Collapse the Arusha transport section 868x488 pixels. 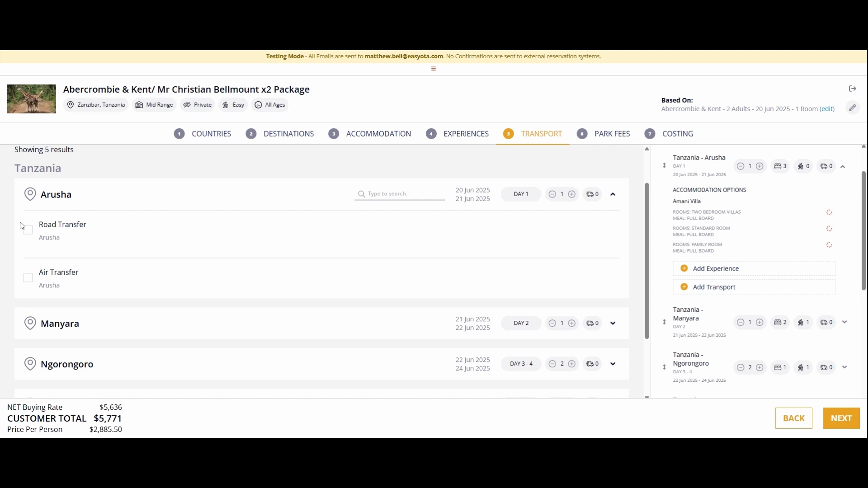(x=613, y=194)
